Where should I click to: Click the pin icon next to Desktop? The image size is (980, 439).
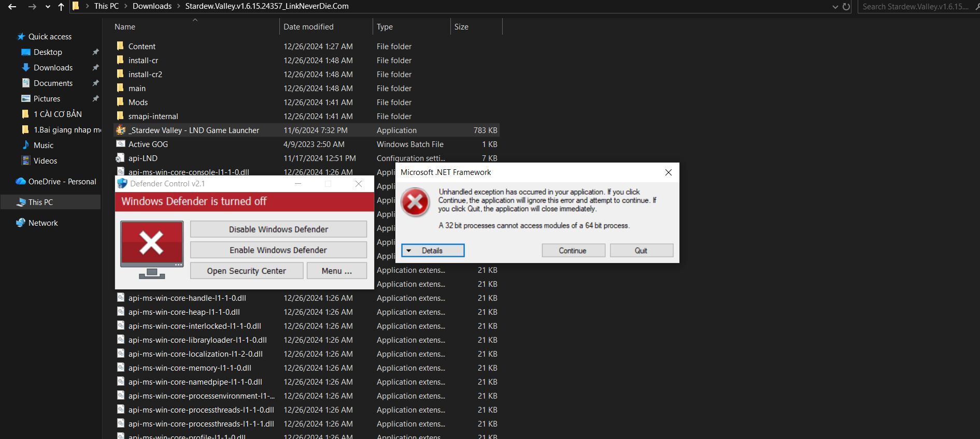pos(95,52)
